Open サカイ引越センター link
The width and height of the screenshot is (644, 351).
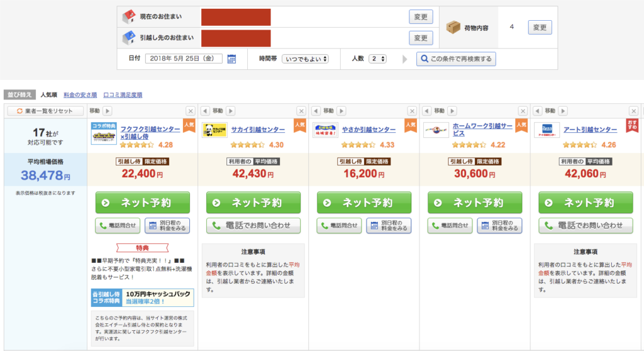tap(258, 130)
